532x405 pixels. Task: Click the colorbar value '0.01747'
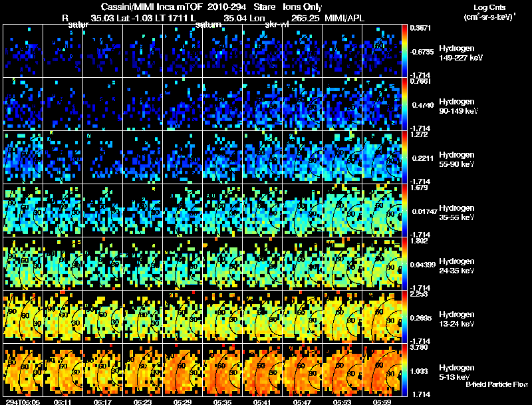coord(424,211)
